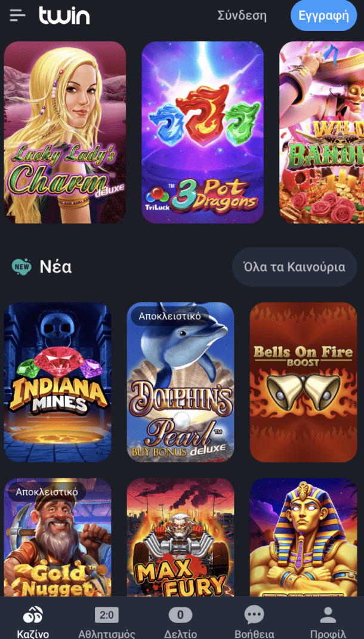Launch the Indiana Mines game

(57, 382)
